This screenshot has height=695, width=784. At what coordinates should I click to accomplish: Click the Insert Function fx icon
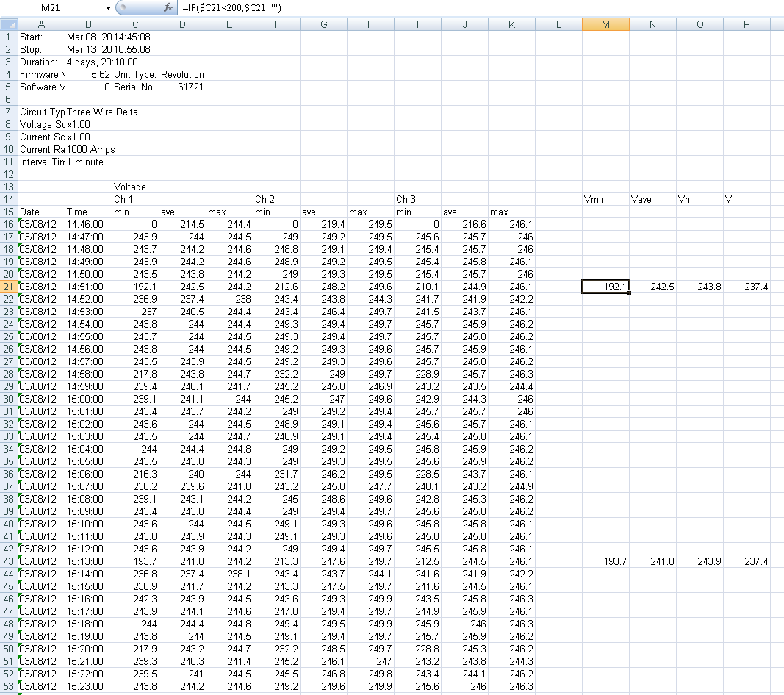click(x=168, y=7)
